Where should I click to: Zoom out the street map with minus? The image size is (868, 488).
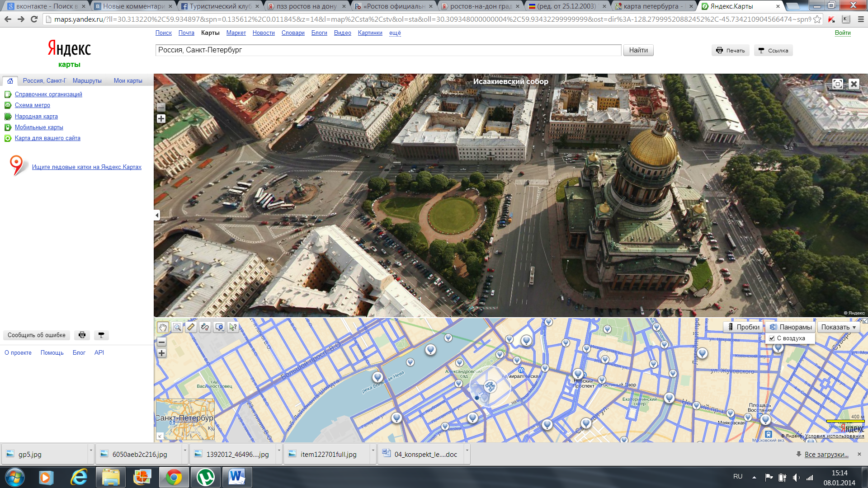[x=161, y=342]
